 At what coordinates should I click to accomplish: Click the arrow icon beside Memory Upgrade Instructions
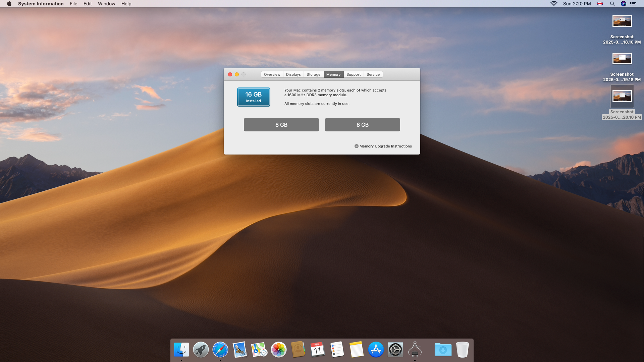[357, 146]
